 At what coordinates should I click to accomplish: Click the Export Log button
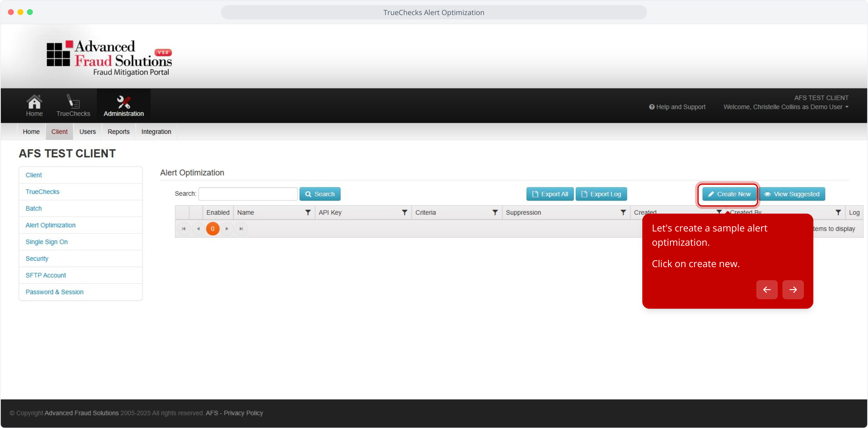pyautogui.click(x=601, y=194)
